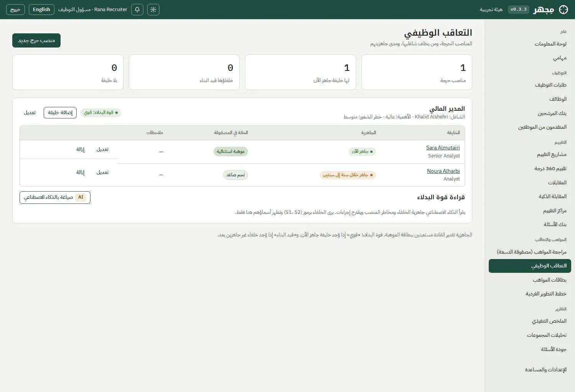Open مراجعة المواهب (مصفوفة التسعة)
The width and height of the screenshot is (575, 392).
pyautogui.click(x=530, y=252)
